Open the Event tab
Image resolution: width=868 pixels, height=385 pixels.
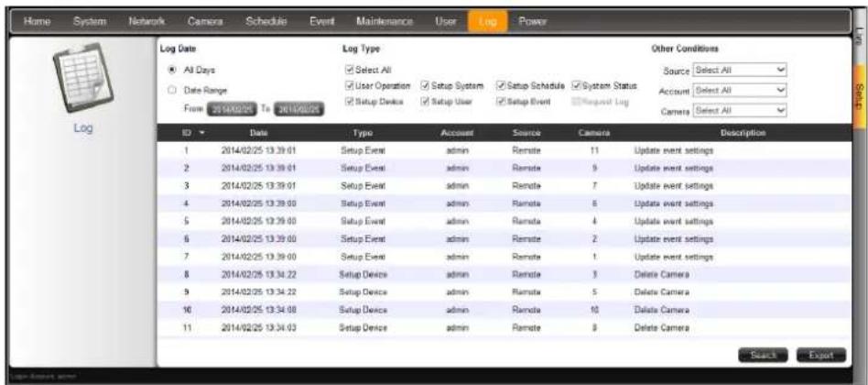coord(322,22)
